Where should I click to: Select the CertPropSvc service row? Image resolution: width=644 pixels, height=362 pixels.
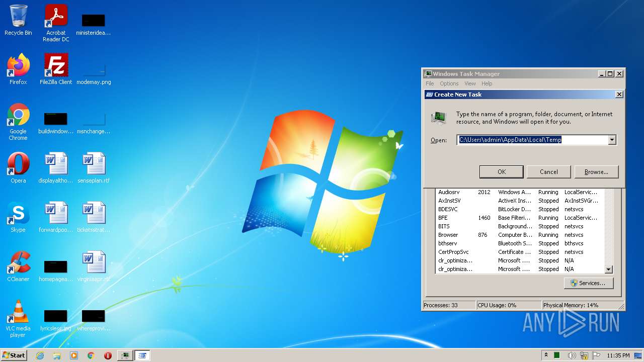[x=520, y=252]
